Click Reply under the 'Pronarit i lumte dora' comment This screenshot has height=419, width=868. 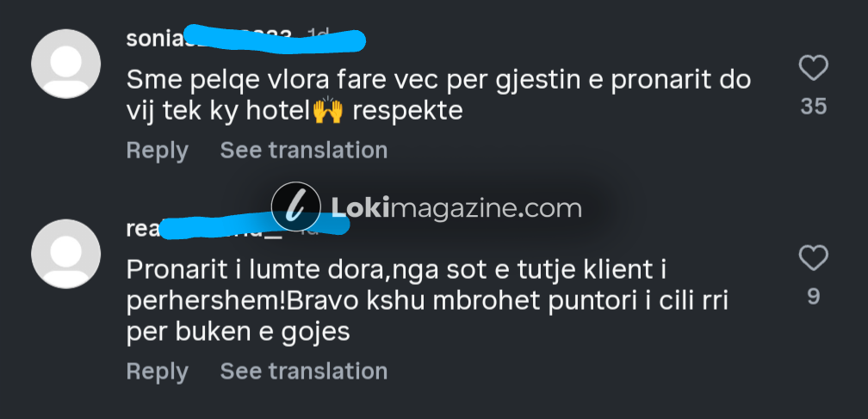tap(158, 371)
